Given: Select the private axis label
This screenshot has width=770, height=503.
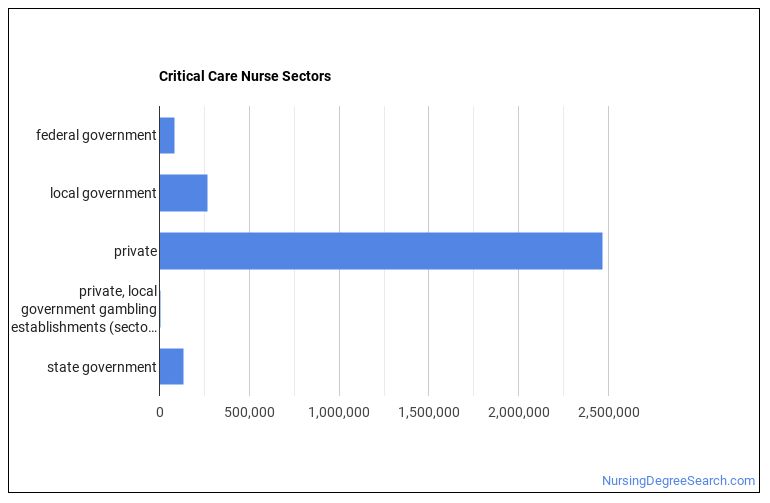Looking at the screenshot, I should tap(135, 251).
